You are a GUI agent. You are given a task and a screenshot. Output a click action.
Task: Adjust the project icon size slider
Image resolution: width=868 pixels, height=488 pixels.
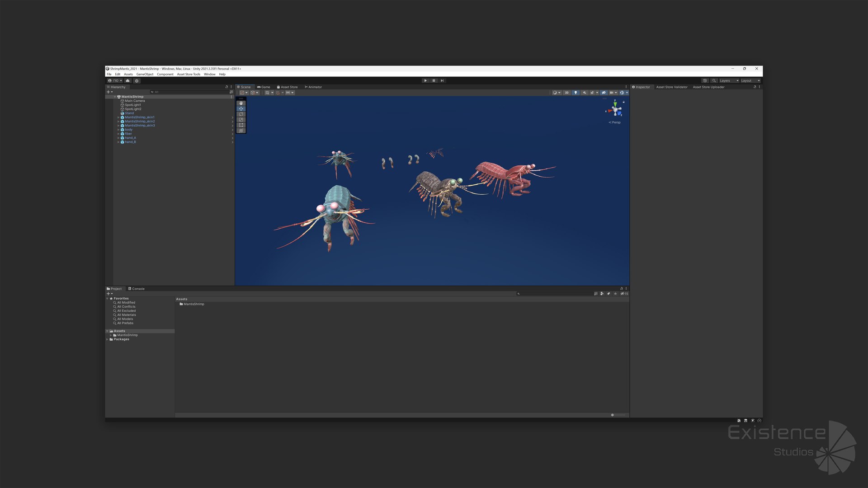pos(613,415)
